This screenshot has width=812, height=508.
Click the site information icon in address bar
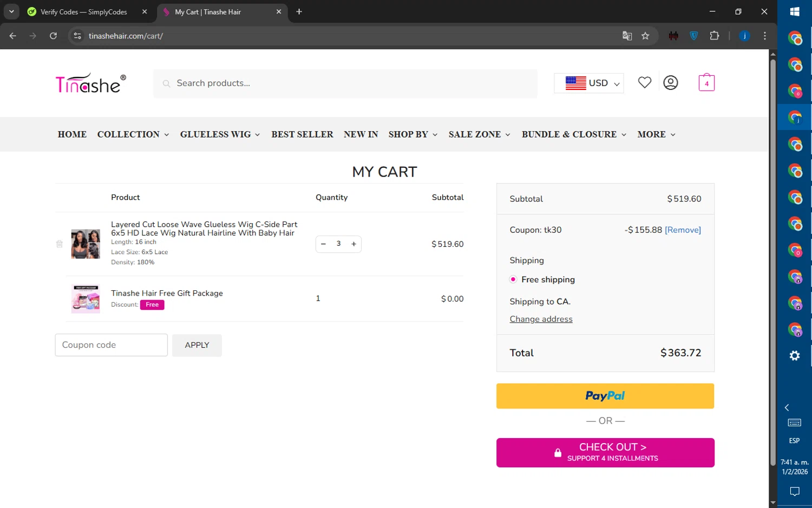point(77,36)
